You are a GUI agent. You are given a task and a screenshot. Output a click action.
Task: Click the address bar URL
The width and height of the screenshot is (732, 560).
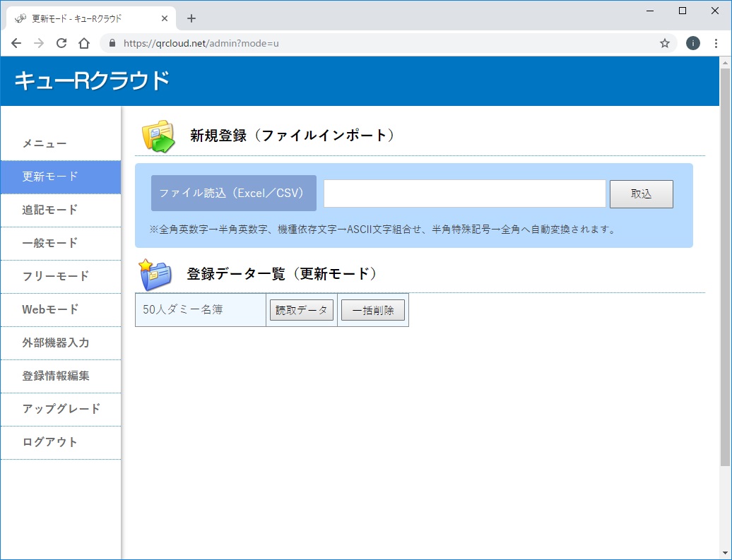coord(201,43)
